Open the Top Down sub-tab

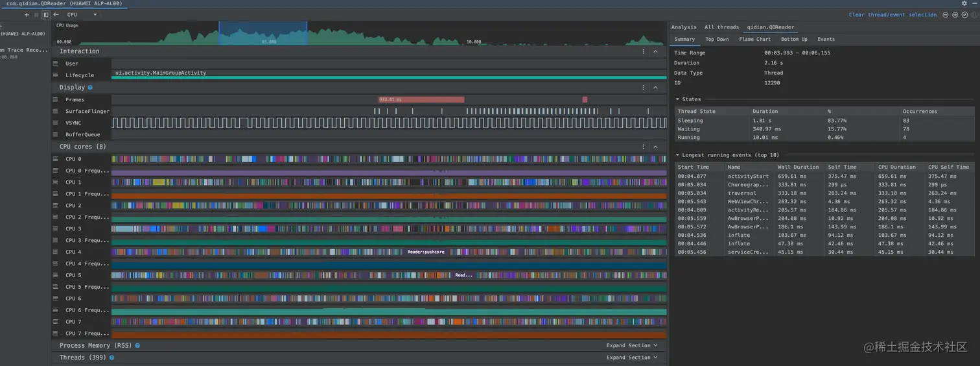coord(717,39)
